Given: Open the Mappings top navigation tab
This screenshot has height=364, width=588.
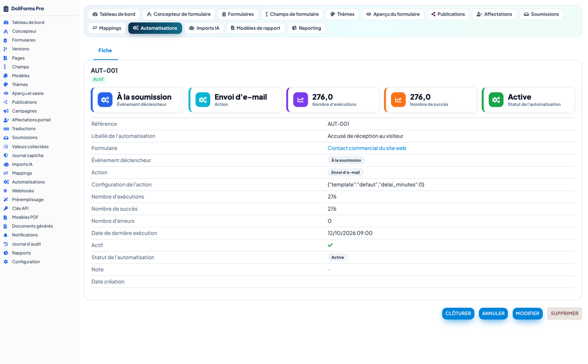Looking at the screenshot, I should point(107,28).
